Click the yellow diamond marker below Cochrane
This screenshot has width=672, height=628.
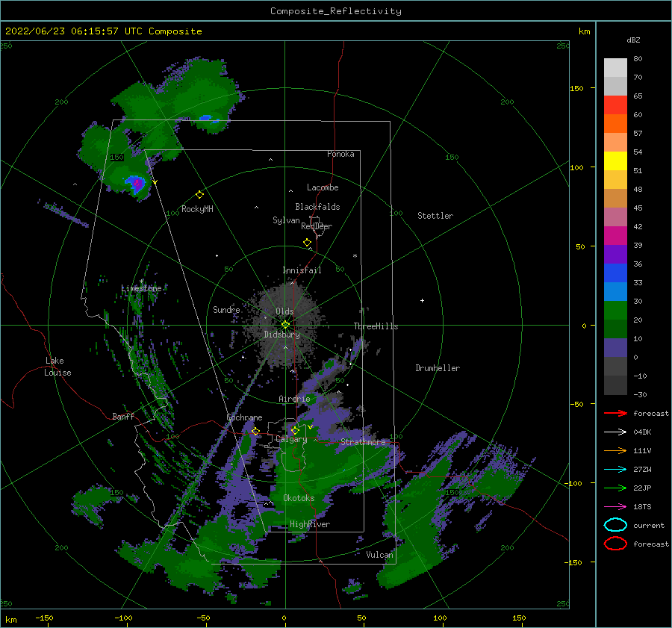tap(256, 431)
